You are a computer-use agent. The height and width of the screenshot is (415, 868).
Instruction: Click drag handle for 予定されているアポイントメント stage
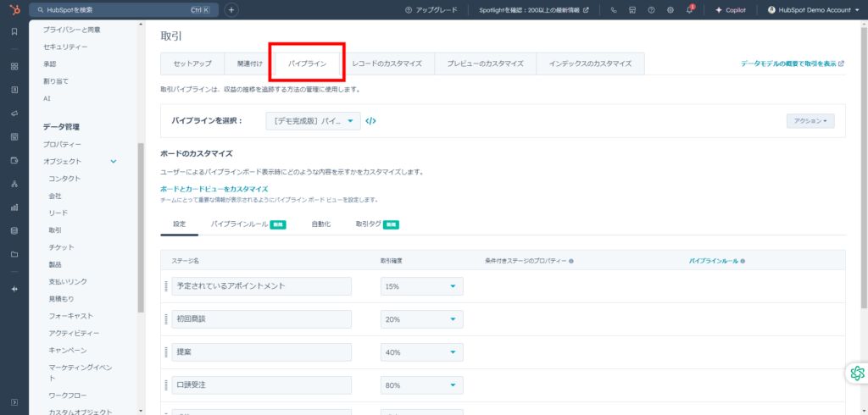click(165, 286)
